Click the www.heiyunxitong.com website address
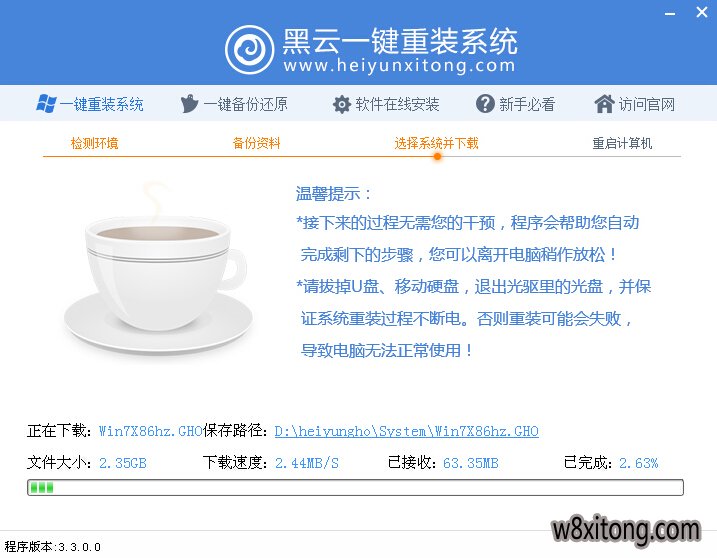This screenshot has height=558, width=717. [x=399, y=65]
